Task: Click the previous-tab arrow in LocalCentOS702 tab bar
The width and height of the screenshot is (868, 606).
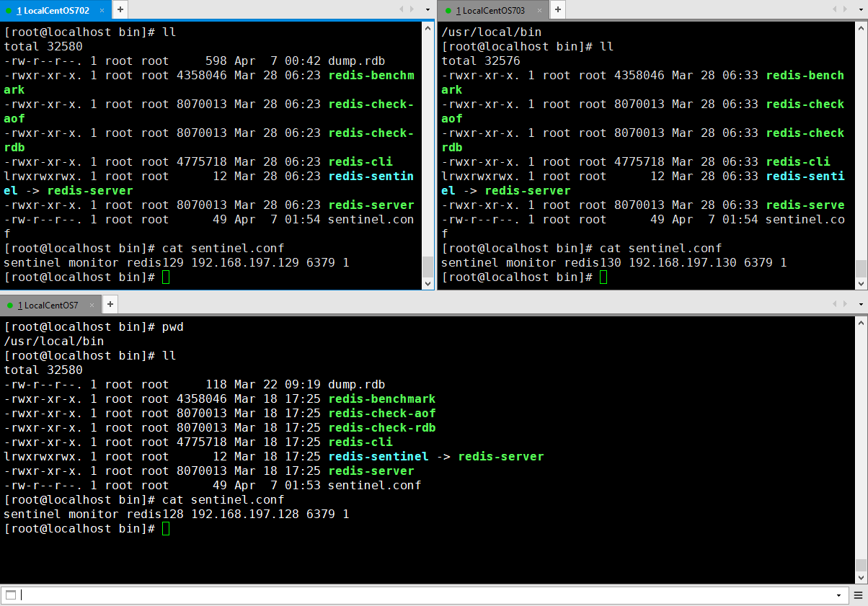Action: point(402,9)
